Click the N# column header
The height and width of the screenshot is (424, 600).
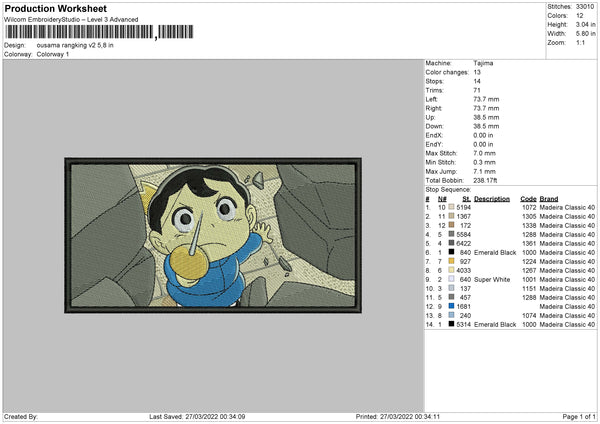click(443, 198)
